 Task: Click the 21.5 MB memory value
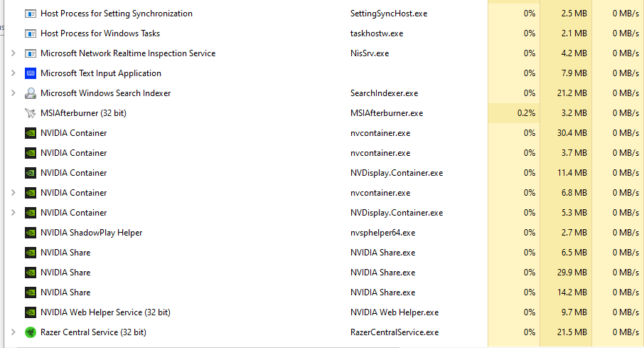571,332
